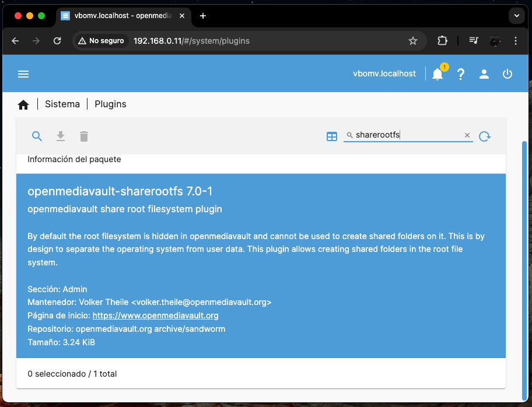Screen dimensions: 532x407
Task: Click the browser forward arrow
Action: (36, 41)
